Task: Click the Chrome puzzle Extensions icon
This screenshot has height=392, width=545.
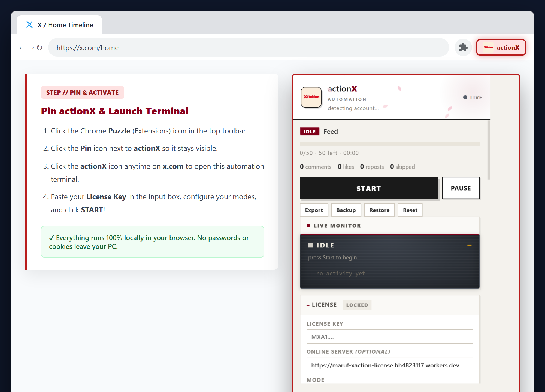Action: 463,48
